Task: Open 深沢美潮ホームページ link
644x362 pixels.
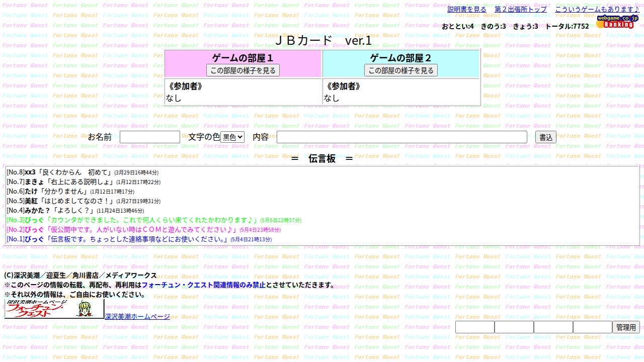Action: point(137,317)
